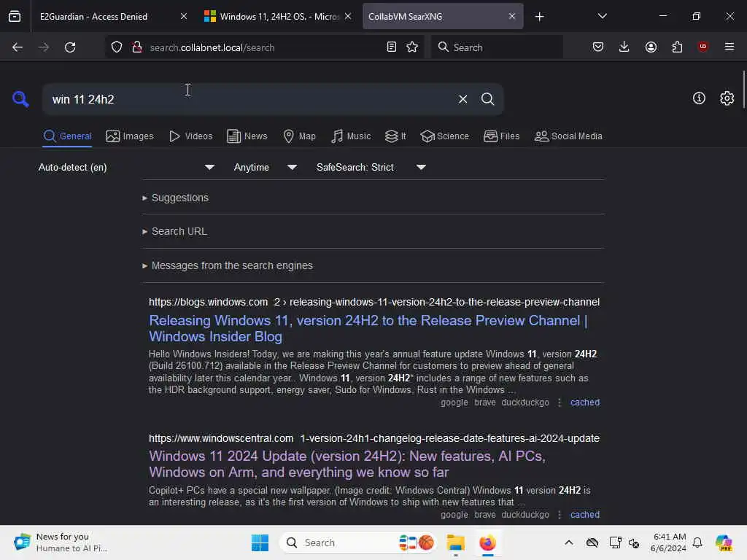Bookmark this page with the star
The height and width of the screenshot is (560, 747).
tap(412, 47)
